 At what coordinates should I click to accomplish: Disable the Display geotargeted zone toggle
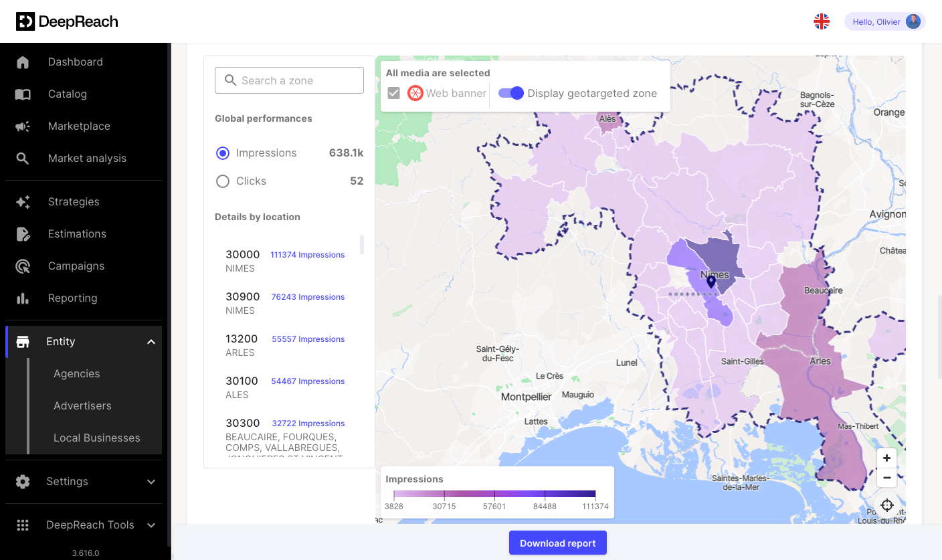click(510, 93)
